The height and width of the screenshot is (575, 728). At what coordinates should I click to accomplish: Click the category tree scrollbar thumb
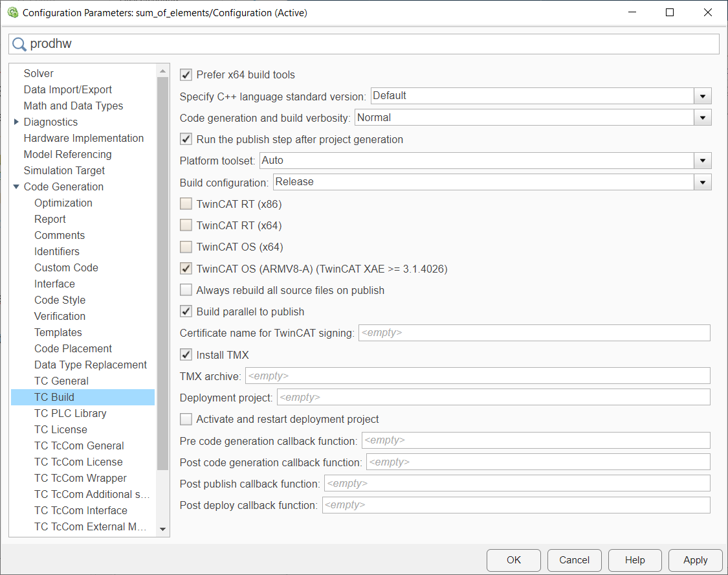click(x=162, y=273)
